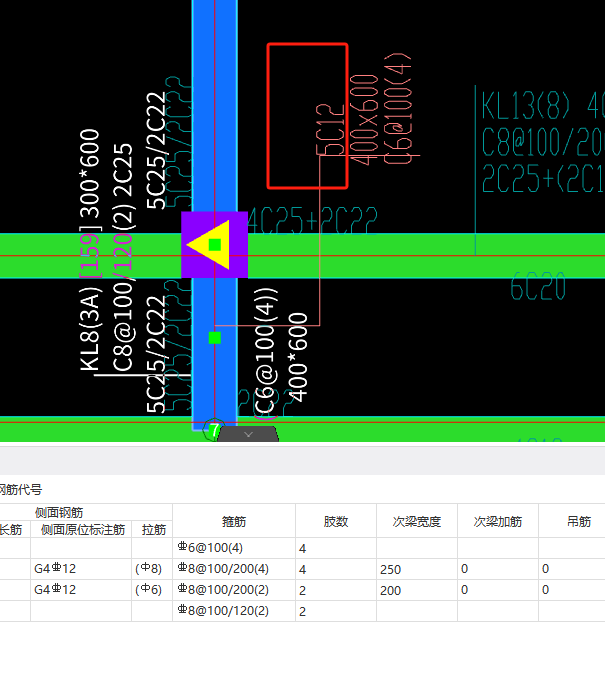This screenshot has width=605, height=696.
Task: Select 肢数 value in the ⌀8@100/120(2) row
Action: (x=336, y=611)
